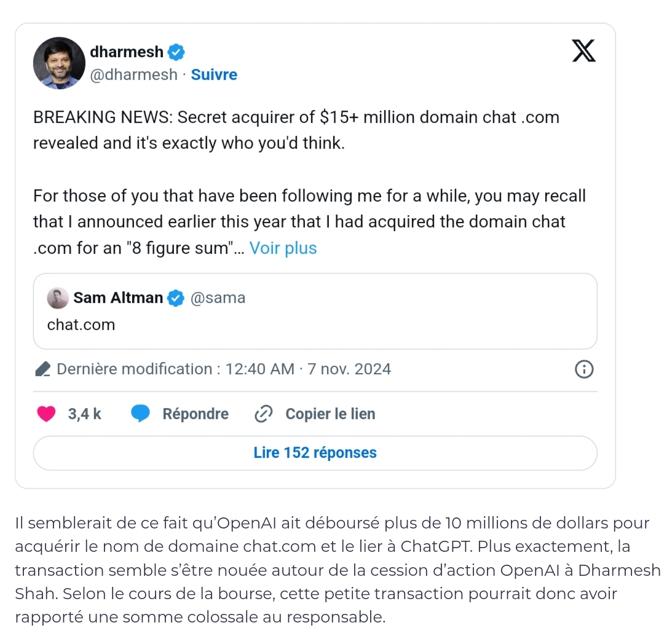
Task: Click Copier le lien text
Action: coord(330,414)
